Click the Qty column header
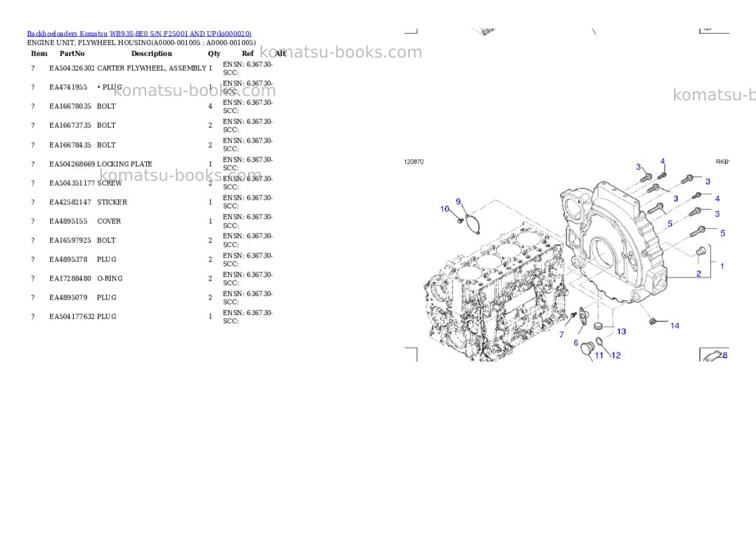The width and height of the screenshot is (756, 535). (x=214, y=53)
